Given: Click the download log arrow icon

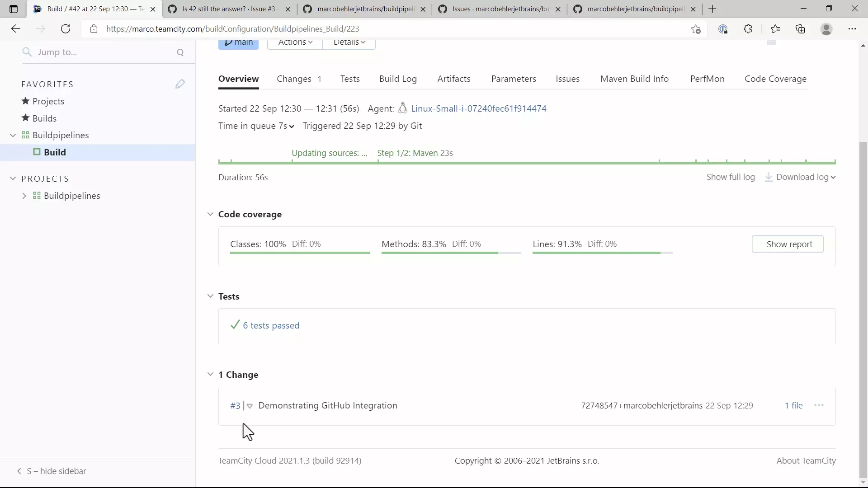Looking at the screenshot, I should click(768, 177).
